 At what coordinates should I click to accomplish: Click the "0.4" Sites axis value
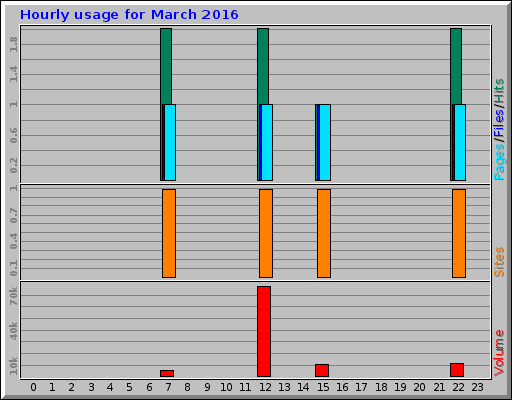pos(13,242)
